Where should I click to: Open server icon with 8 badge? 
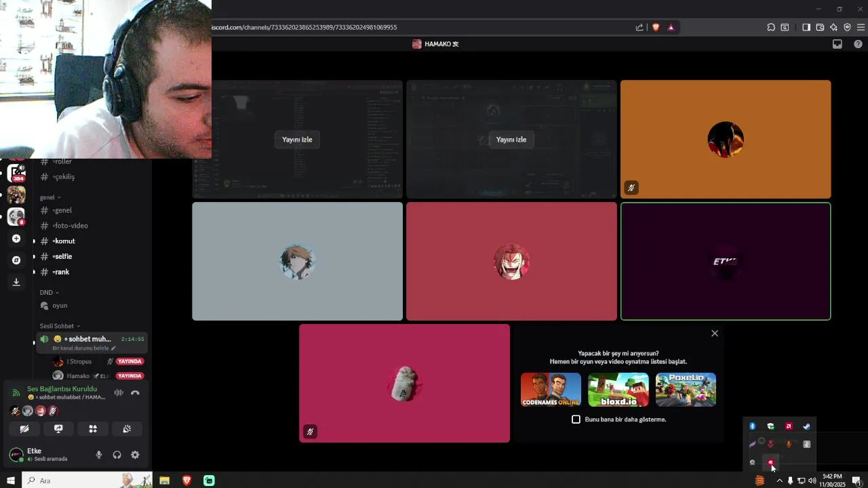coord(16,217)
